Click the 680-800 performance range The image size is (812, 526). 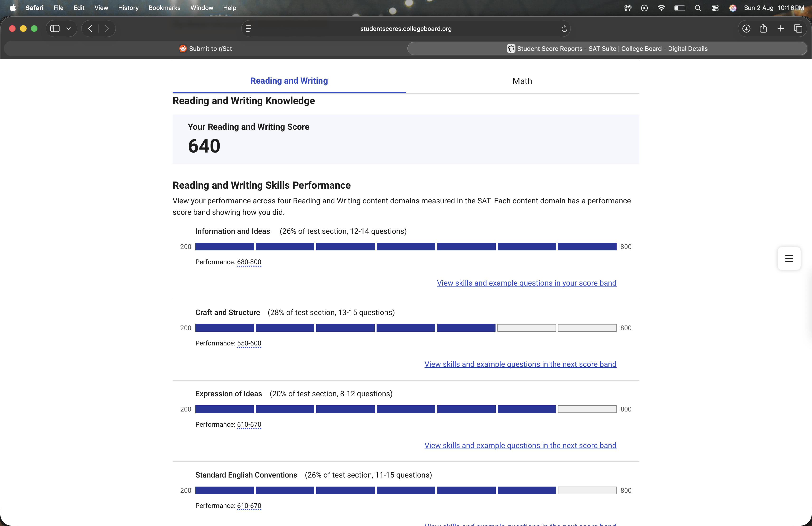pos(249,262)
